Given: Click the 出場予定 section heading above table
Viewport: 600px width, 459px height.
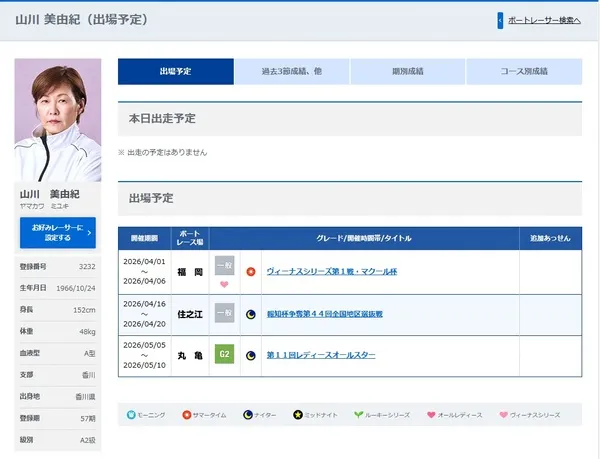Looking at the screenshot, I should coord(151,198).
